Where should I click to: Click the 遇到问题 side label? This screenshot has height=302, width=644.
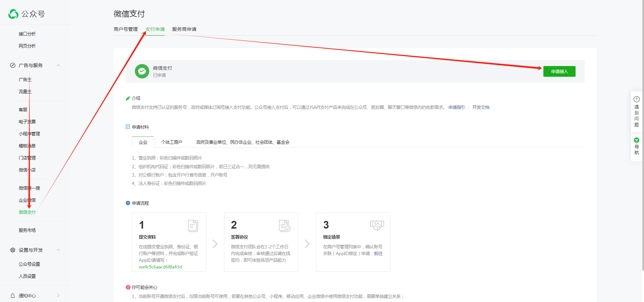pyautogui.click(x=636, y=116)
